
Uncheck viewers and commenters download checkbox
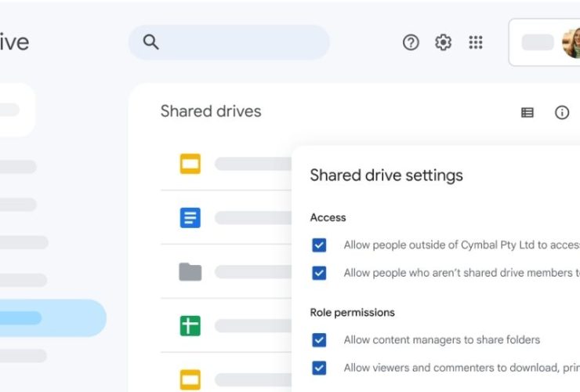coord(319,368)
